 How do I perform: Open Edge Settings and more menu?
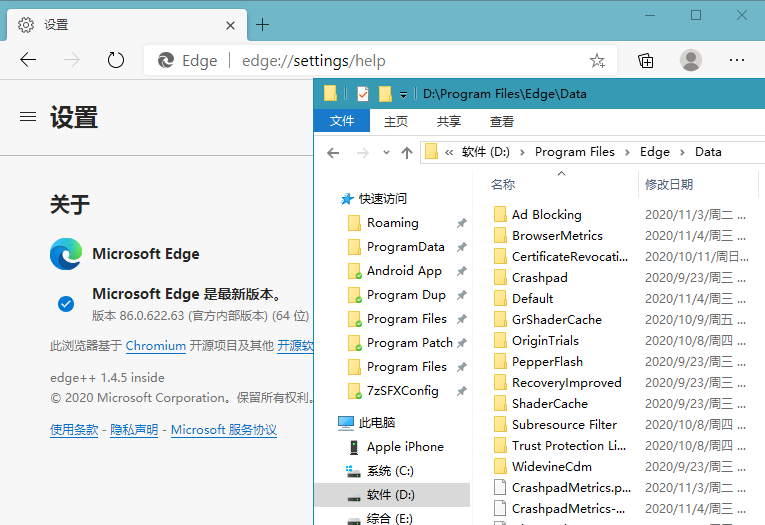click(x=737, y=61)
